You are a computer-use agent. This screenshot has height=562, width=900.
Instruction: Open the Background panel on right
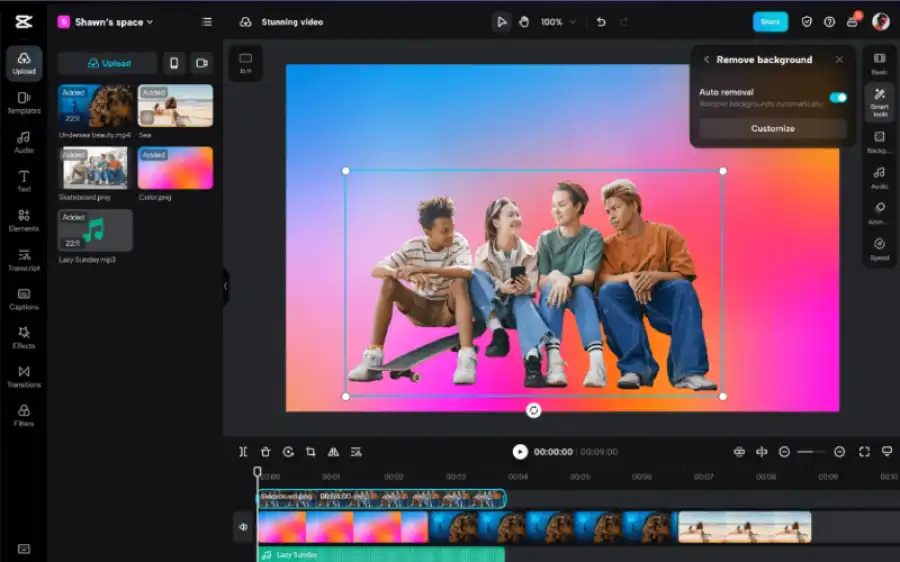pos(879,141)
